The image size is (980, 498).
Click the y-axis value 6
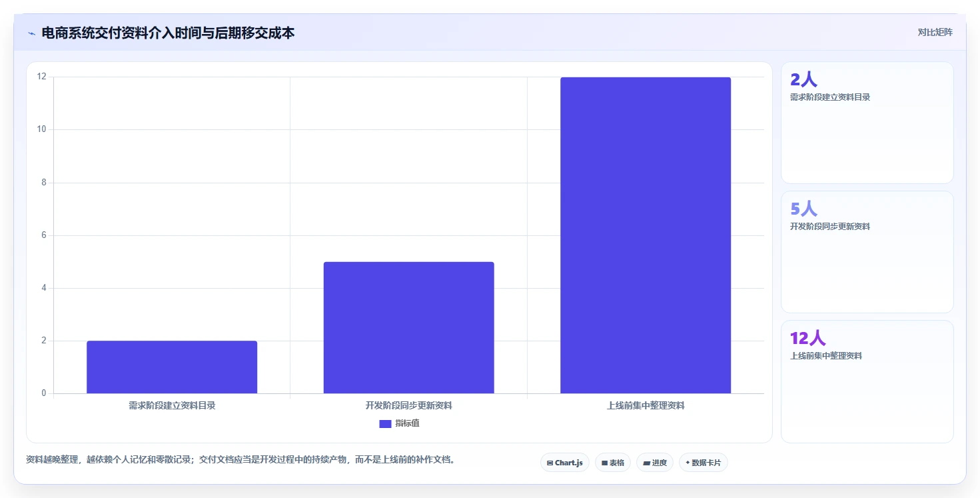pos(44,235)
